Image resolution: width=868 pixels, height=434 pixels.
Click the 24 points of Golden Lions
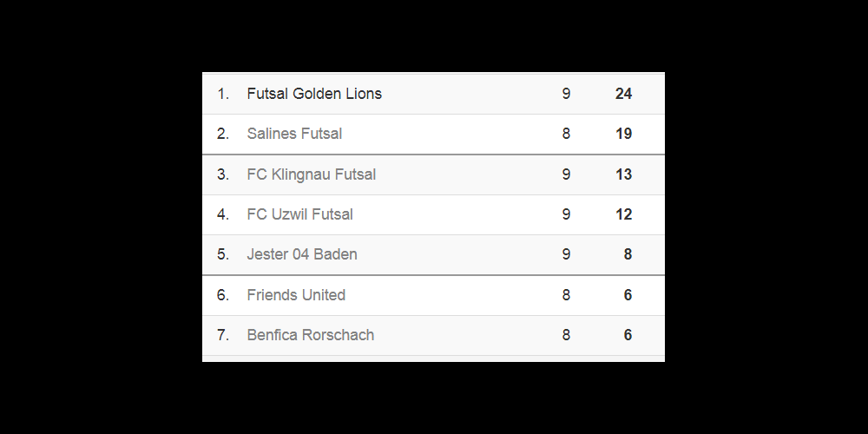[623, 94]
